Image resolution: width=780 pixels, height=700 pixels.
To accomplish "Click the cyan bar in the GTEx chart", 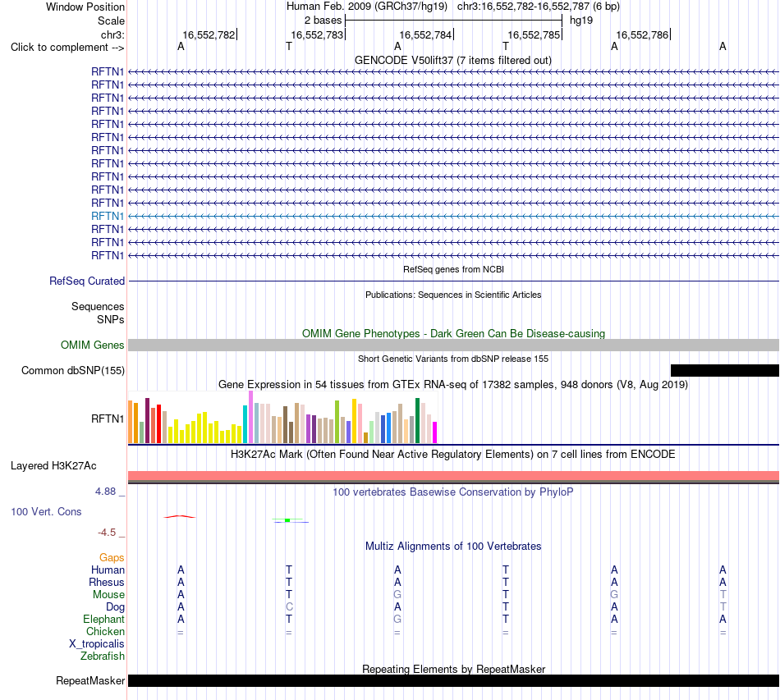I will click(245, 424).
